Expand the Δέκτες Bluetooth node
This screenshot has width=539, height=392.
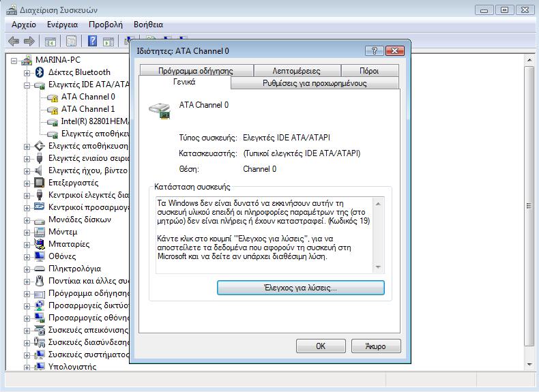(x=27, y=73)
